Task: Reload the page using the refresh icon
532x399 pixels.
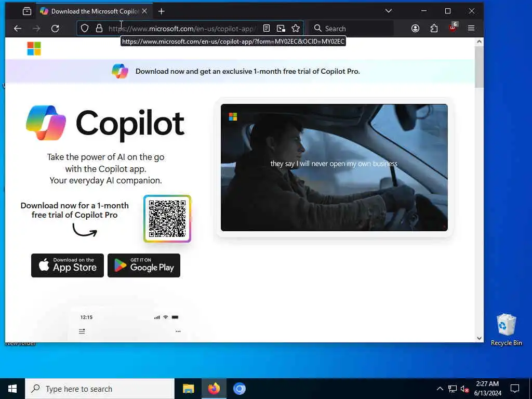Action: [x=55, y=29]
